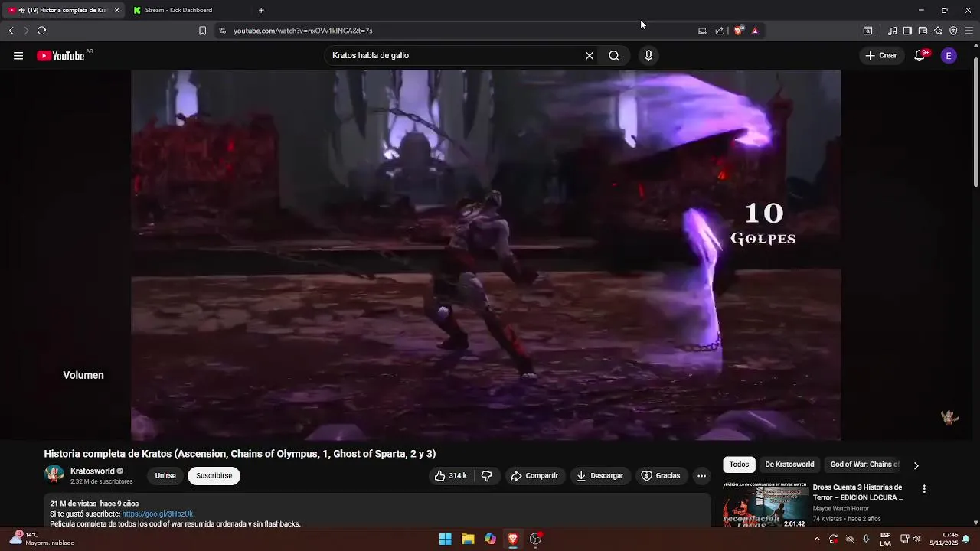
Task: Open Brave browser taskbar icon
Action: pyautogui.click(x=513, y=539)
